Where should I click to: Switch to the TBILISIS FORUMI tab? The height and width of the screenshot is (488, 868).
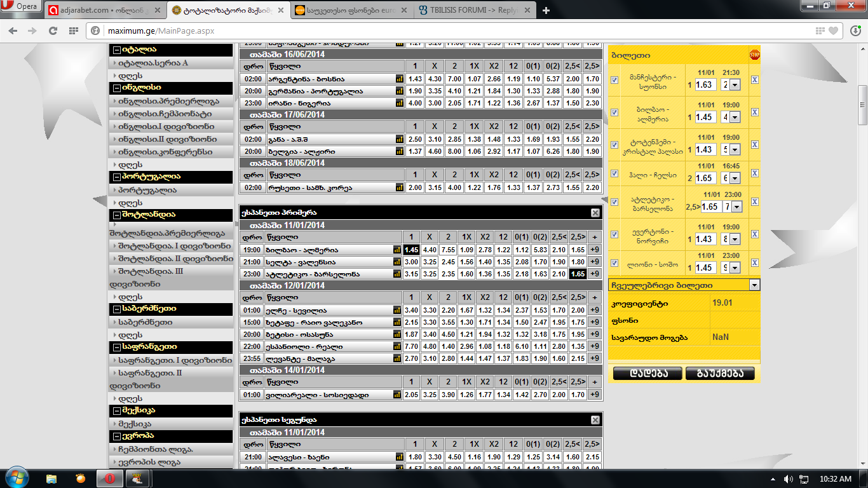[475, 10]
